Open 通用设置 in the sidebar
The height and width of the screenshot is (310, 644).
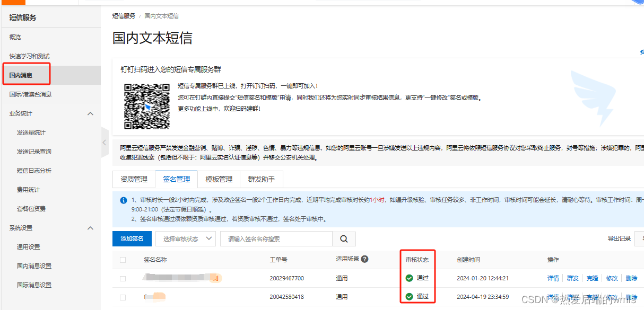tap(28, 247)
